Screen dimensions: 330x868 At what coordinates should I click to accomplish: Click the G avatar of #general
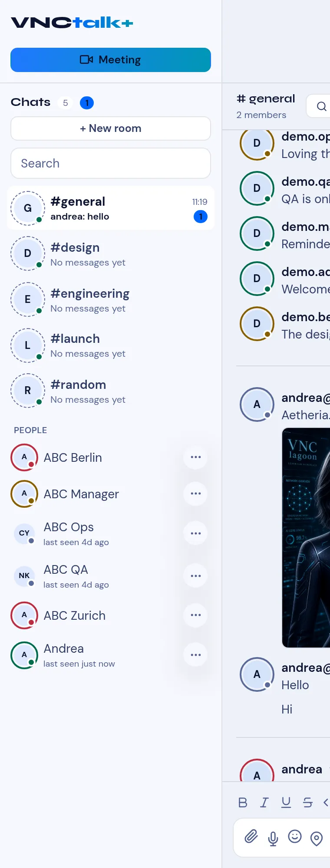coord(28,208)
